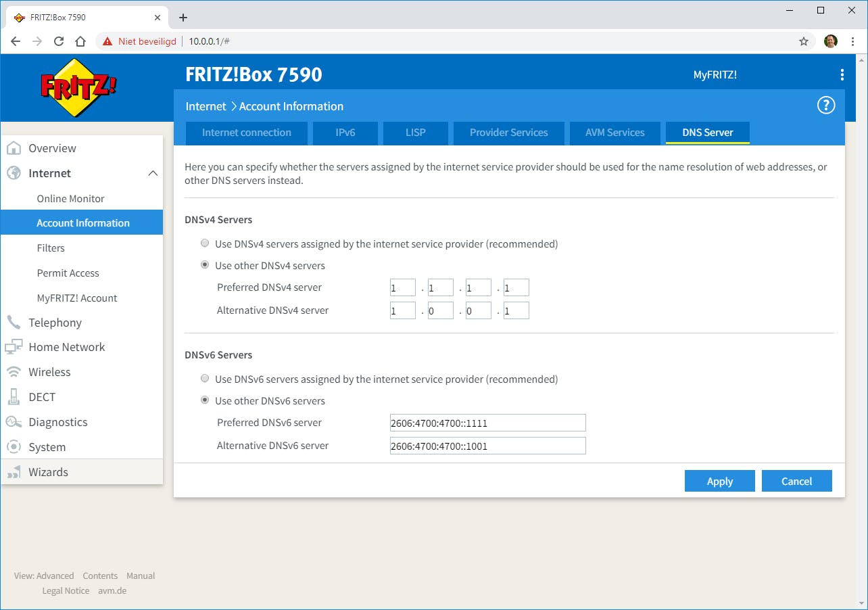Click the Internet breadcrumb link
The image size is (868, 610).
206,106
